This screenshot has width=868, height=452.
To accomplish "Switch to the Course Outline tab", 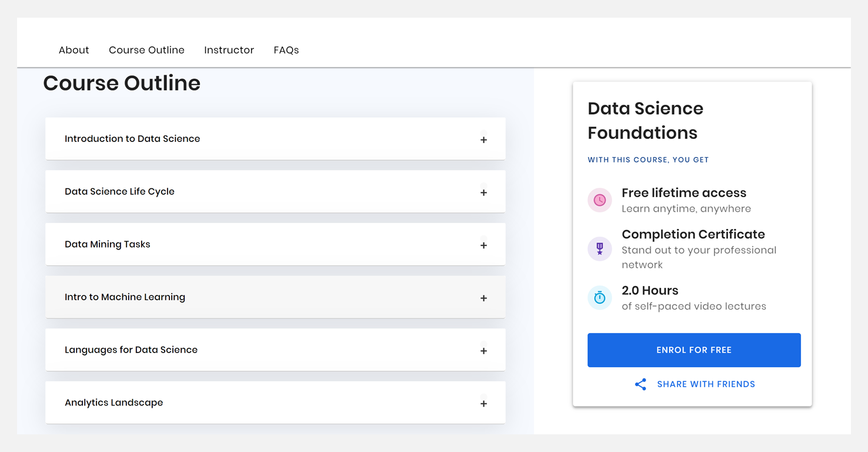I will click(146, 50).
